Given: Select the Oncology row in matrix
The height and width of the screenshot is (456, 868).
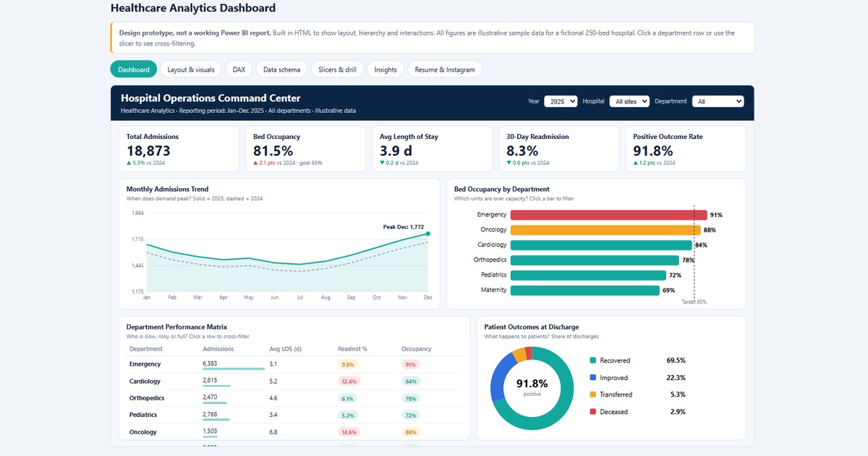Looking at the screenshot, I should coord(295,432).
